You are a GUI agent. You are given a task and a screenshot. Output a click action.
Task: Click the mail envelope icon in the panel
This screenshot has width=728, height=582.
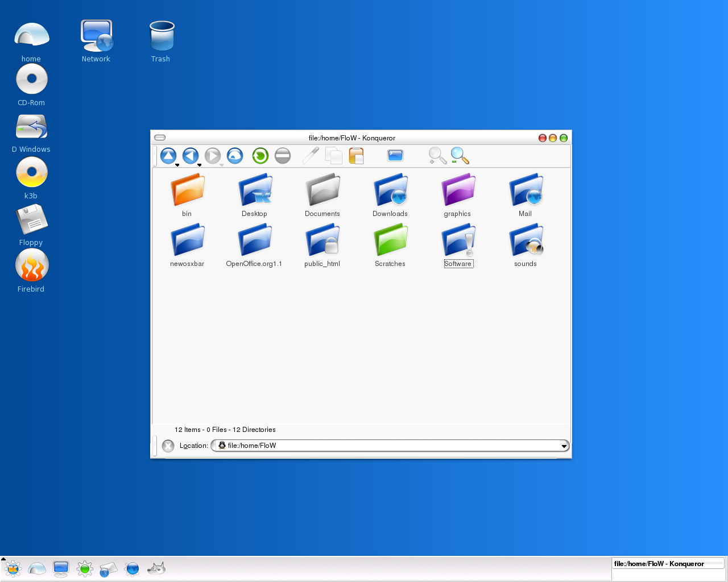(108, 568)
